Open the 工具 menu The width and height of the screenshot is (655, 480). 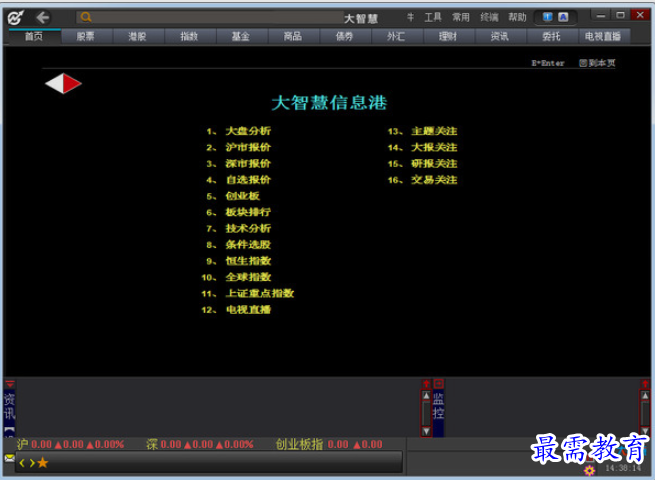click(433, 17)
